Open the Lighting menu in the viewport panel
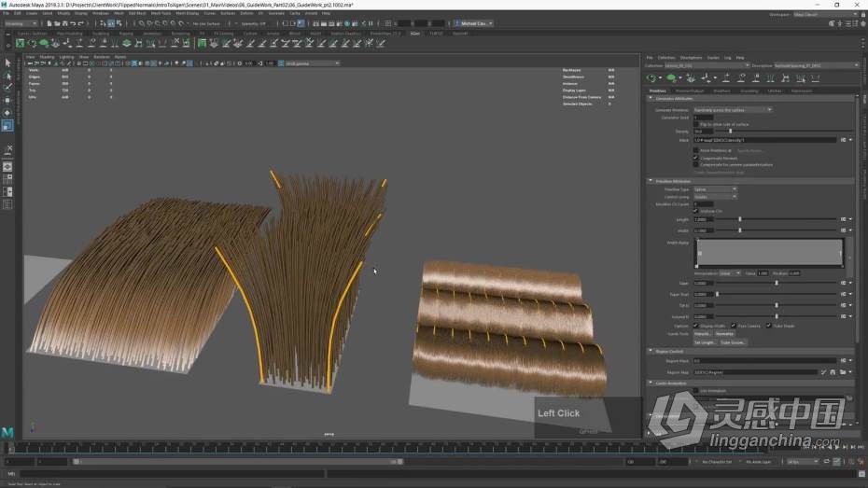The width and height of the screenshot is (868, 488). [66, 57]
